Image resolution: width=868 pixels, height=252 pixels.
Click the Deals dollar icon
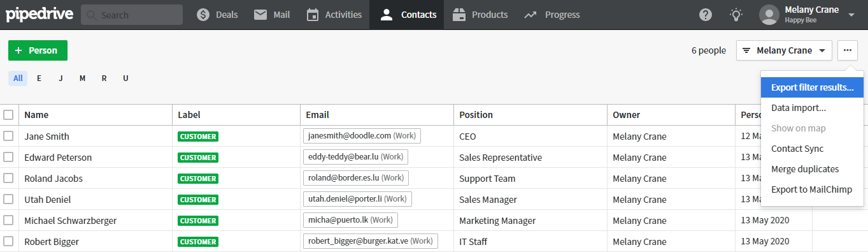203,15
